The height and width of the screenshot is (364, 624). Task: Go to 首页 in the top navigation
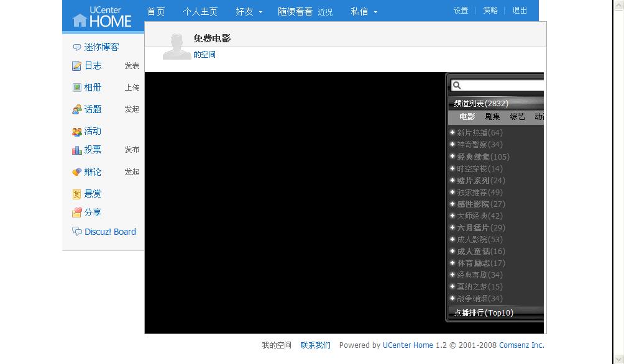(156, 12)
